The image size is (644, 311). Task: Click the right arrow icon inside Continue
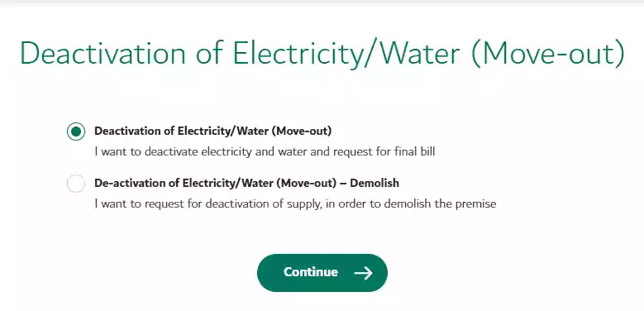[x=363, y=273]
